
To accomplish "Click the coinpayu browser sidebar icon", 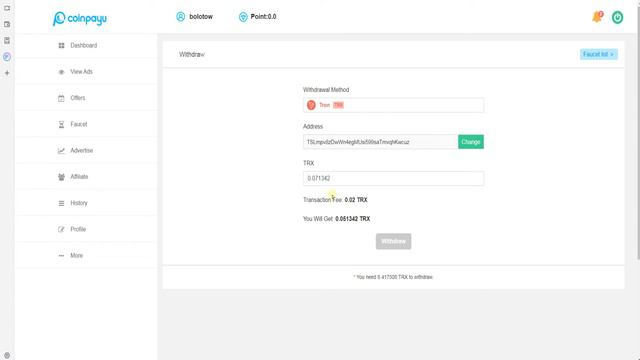I will (x=7, y=57).
